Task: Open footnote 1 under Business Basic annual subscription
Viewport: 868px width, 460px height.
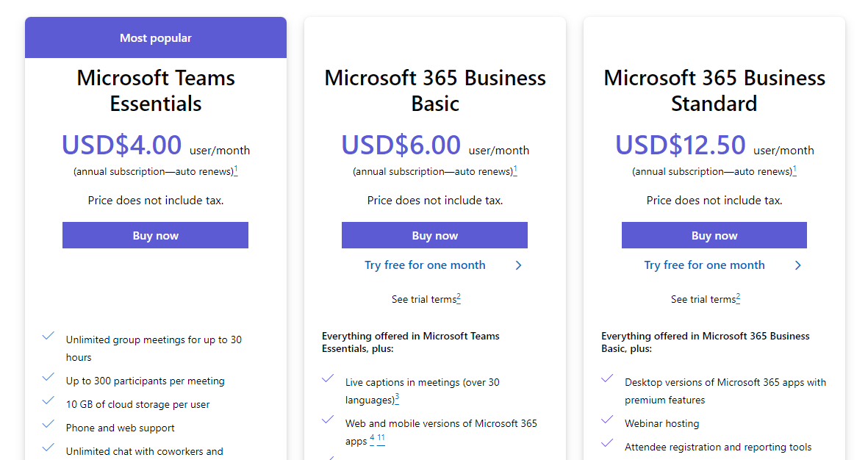Action: (x=515, y=170)
